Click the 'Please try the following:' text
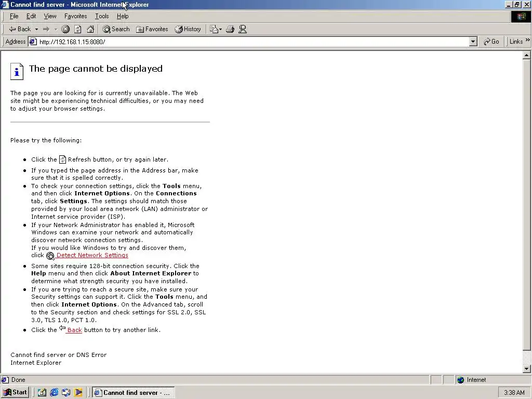The height and width of the screenshot is (399, 532). 46,140
